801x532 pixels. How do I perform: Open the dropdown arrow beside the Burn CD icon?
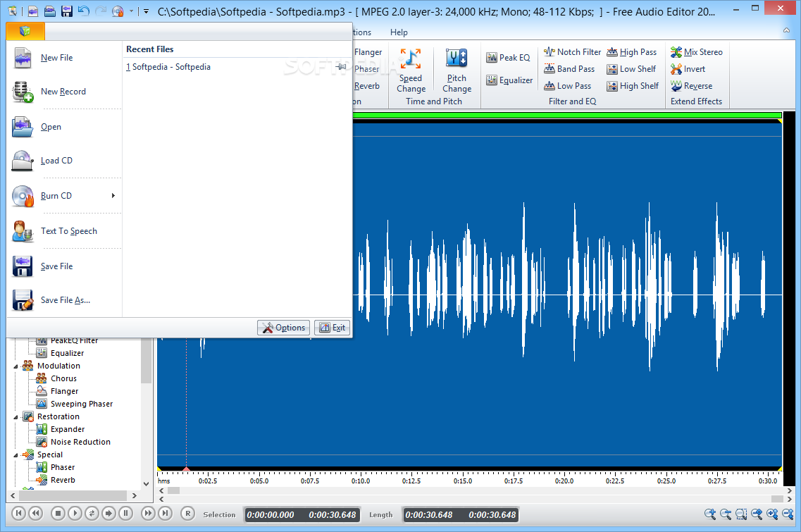coord(131,11)
